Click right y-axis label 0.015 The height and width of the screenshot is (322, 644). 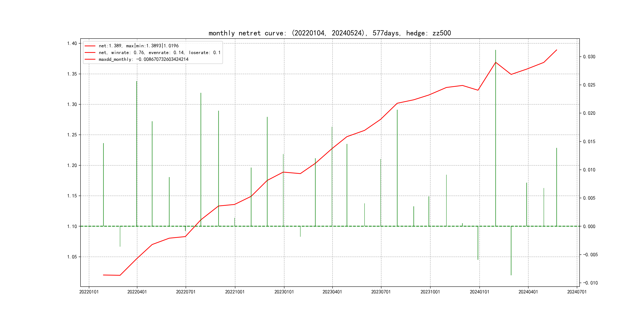[x=589, y=142]
